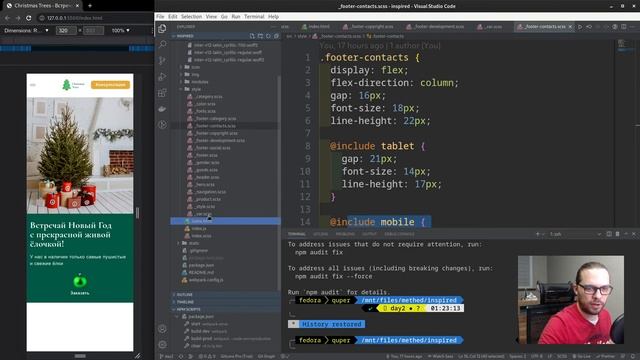Open the Dimensions device dropdown

(27, 30)
